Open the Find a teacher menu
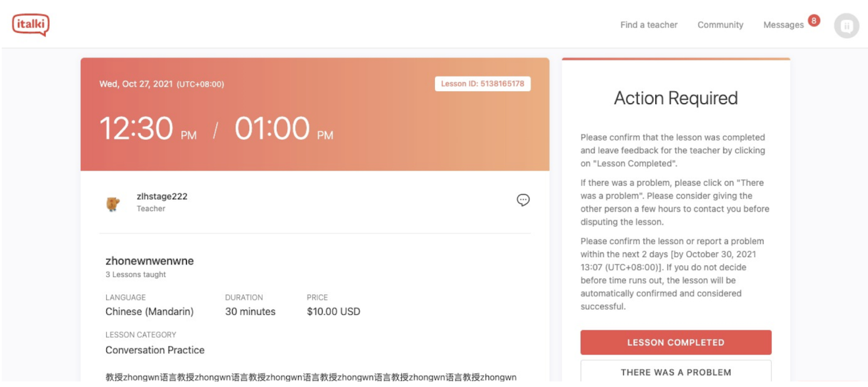The image size is (868, 387). (649, 25)
